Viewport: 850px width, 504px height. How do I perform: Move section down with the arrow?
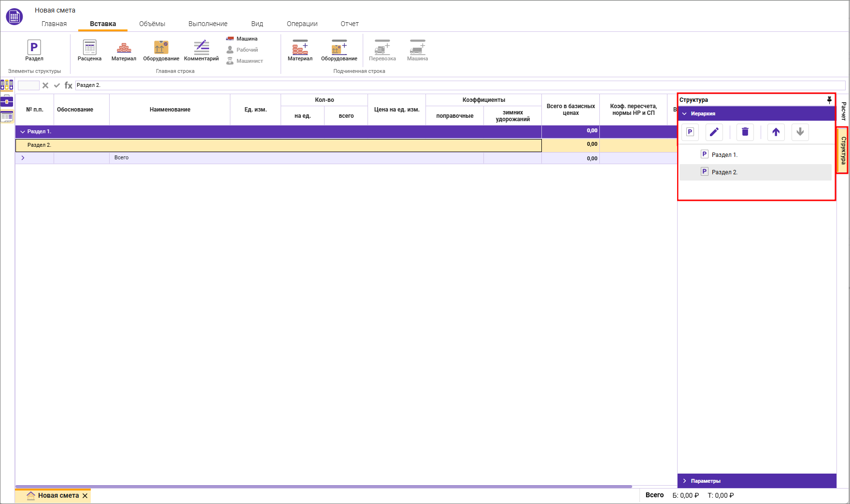[800, 132]
